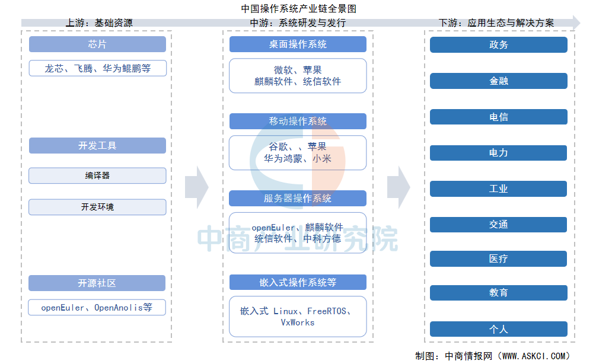
Task: Click the credit 制图：中商情报网 (WWW.ASKCI.COM)
Action: (493, 356)
